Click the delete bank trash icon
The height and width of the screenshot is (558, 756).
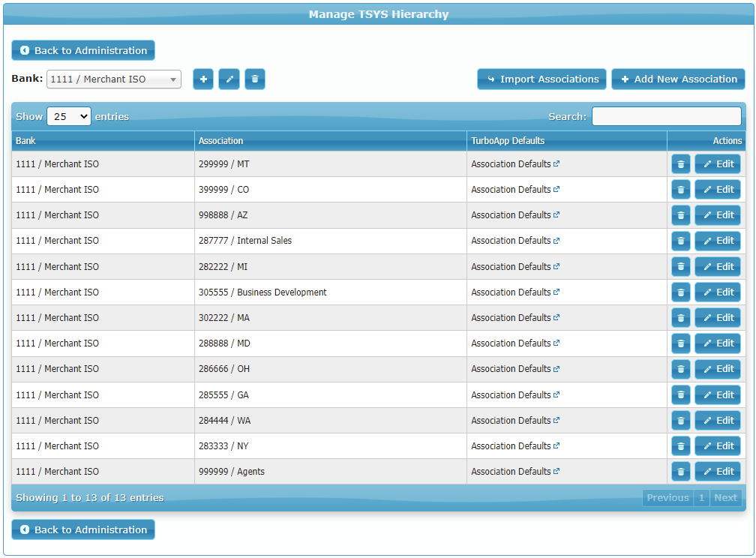[x=255, y=79]
